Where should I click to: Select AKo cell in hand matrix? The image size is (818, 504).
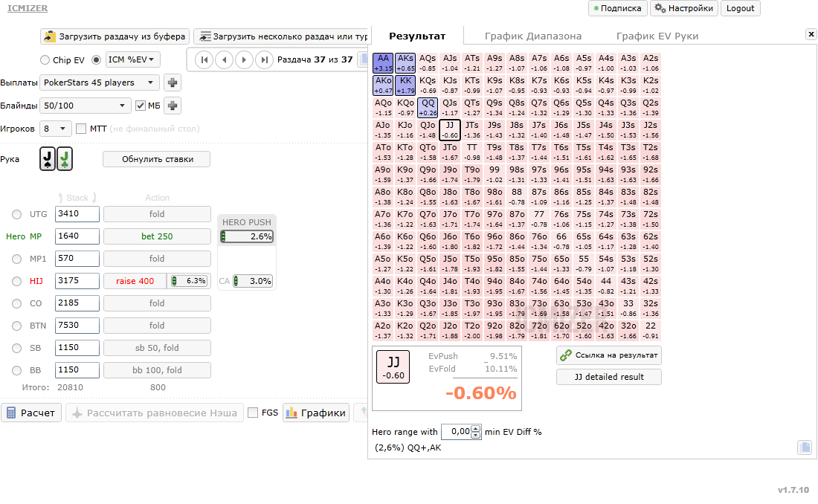click(383, 85)
